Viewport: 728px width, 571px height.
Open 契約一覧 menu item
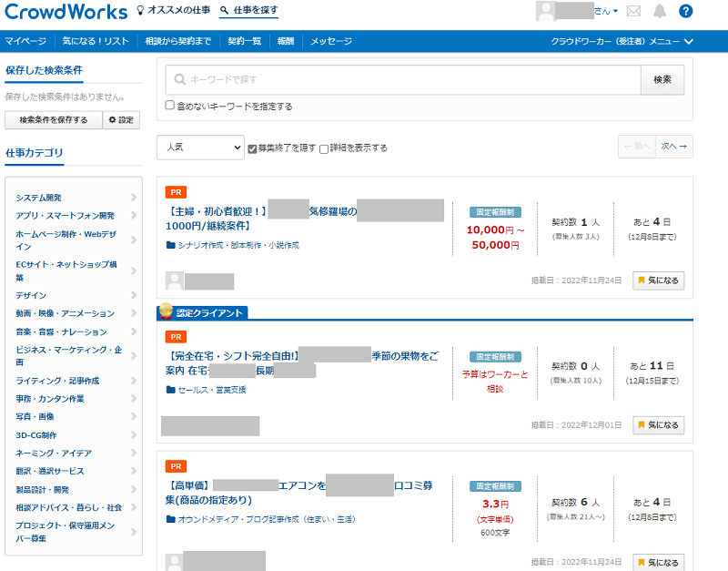coord(245,41)
